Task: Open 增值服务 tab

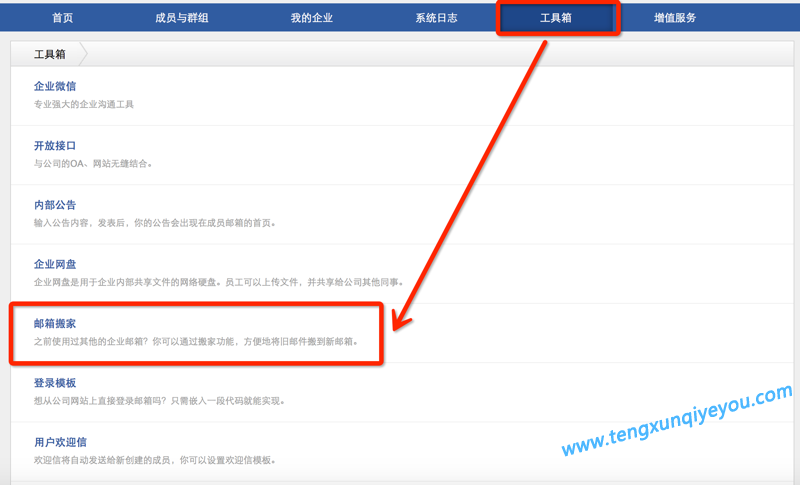Action: coord(675,18)
